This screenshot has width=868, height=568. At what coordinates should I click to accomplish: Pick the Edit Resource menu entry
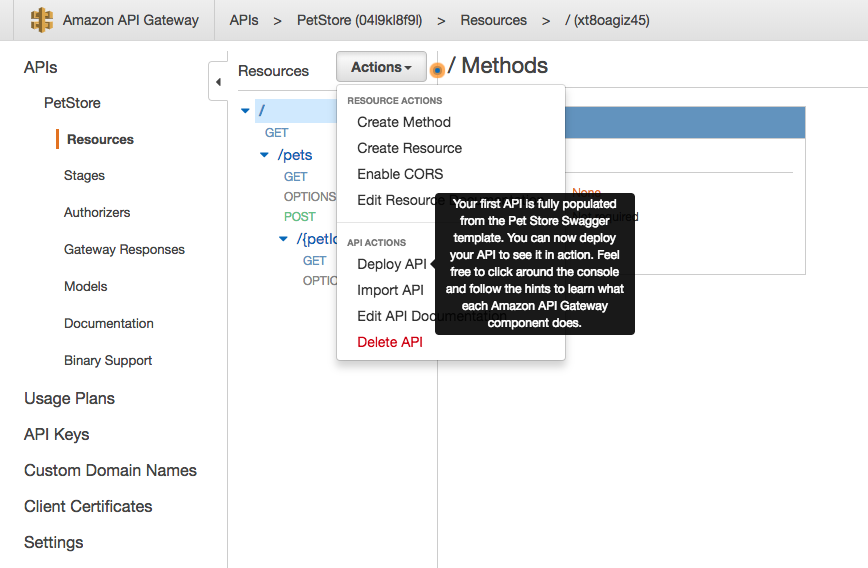pyautogui.click(x=396, y=200)
